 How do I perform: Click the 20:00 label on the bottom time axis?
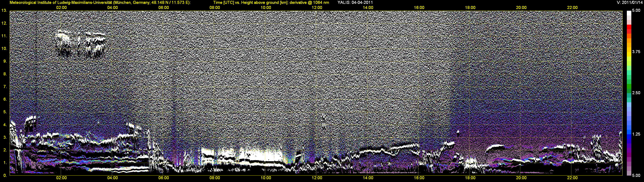(521, 178)
